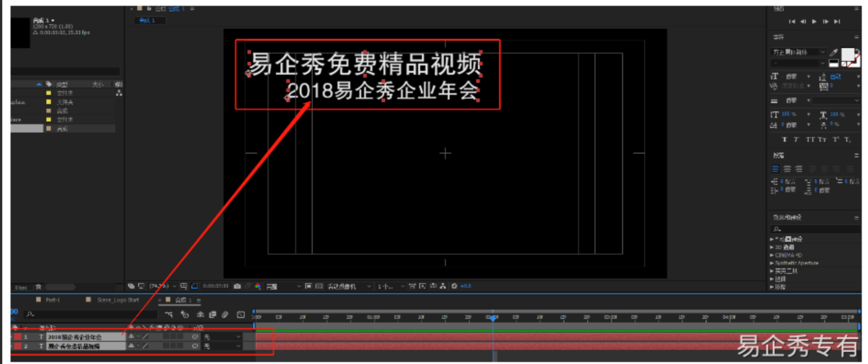
Task: Play the preview
Action: tap(814, 21)
